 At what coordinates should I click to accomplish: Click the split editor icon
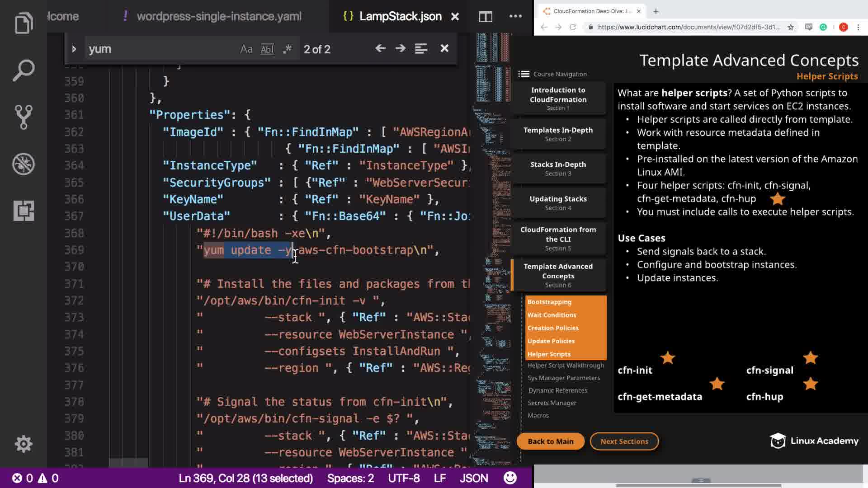486,17
